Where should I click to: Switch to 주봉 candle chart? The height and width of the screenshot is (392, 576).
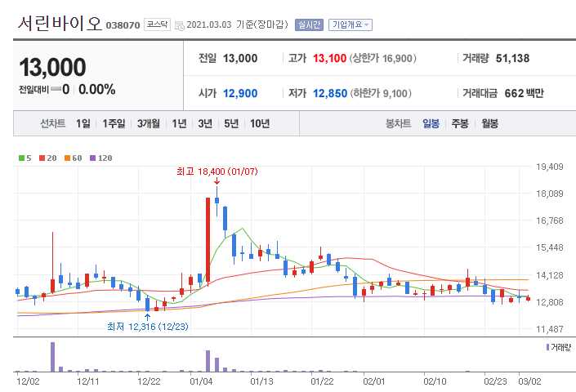(460, 123)
